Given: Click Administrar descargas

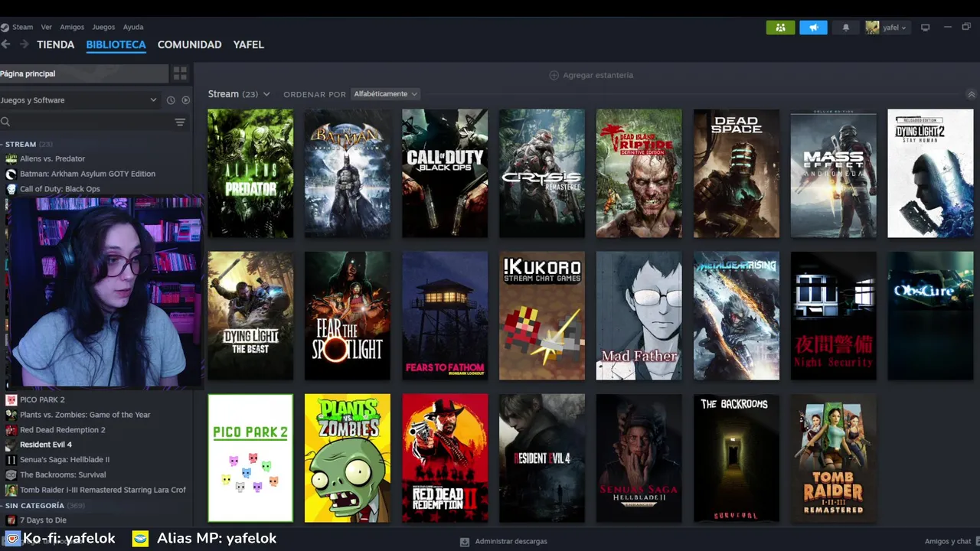Looking at the screenshot, I should coord(503,541).
